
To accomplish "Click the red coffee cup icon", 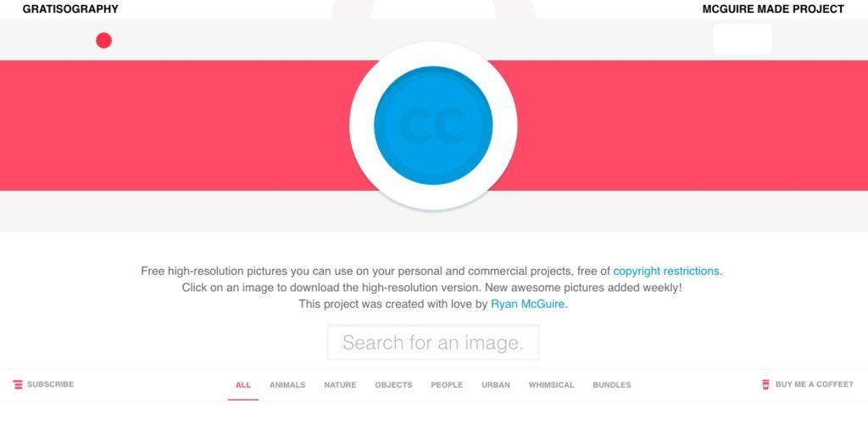I will [765, 384].
